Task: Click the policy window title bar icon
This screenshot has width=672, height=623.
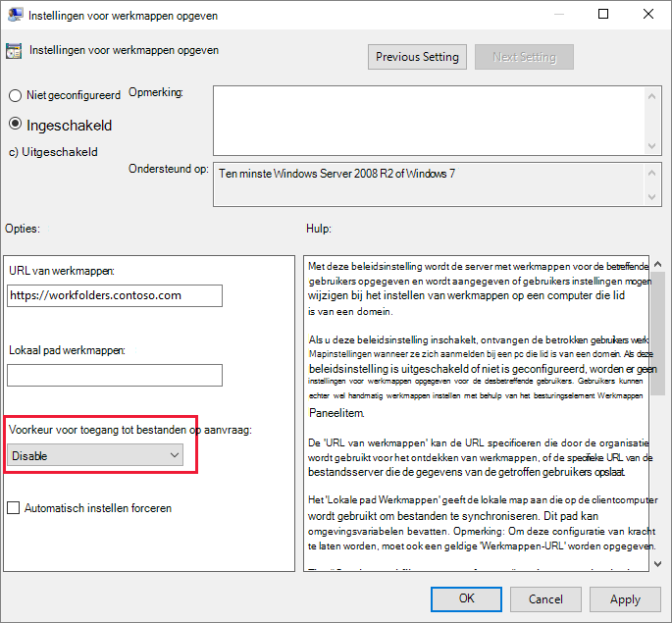Action: coord(16,15)
